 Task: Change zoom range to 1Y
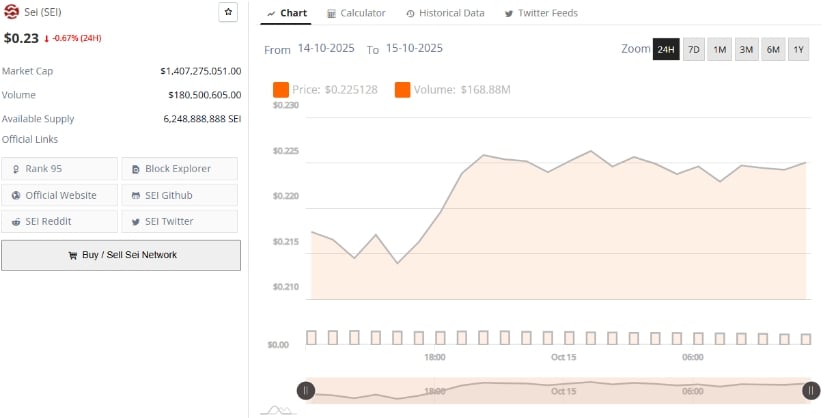[x=798, y=49]
